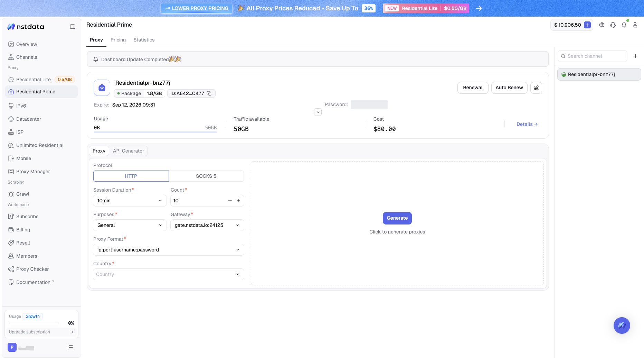
Task: Open Overview in the sidebar
Action: (x=41, y=44)
